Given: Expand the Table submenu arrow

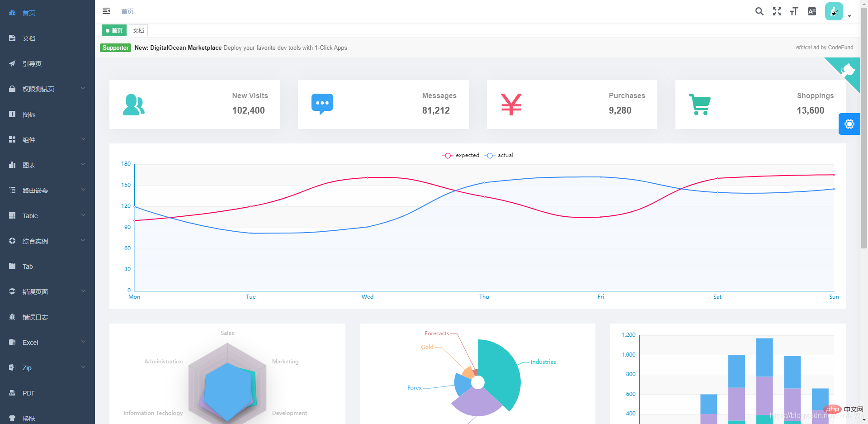Looking at the screenshot, I should (x=83, y=215).
